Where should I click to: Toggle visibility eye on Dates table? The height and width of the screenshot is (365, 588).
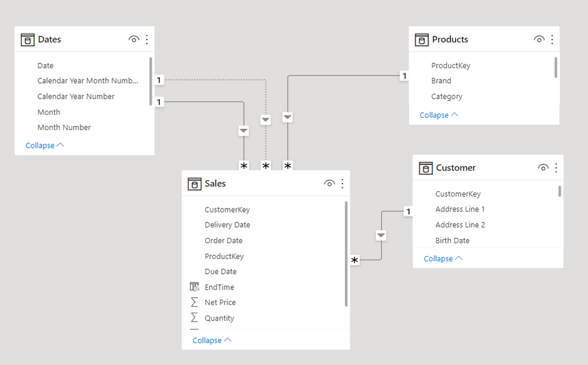(133, 39)
